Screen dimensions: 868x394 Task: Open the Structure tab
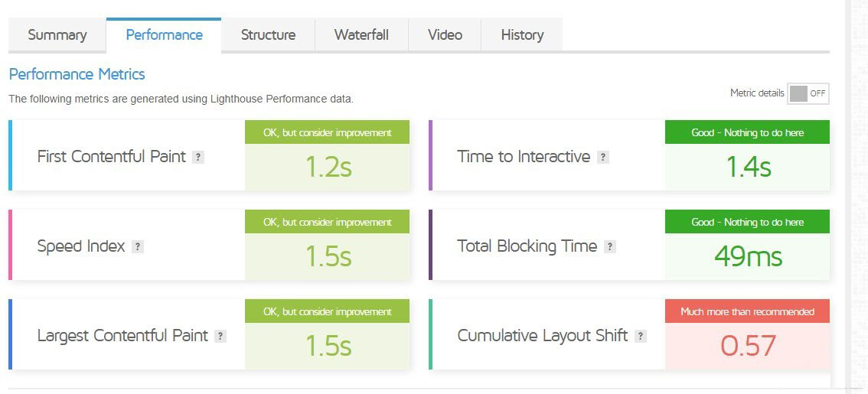pyautogui.click(x=268, y=35)
